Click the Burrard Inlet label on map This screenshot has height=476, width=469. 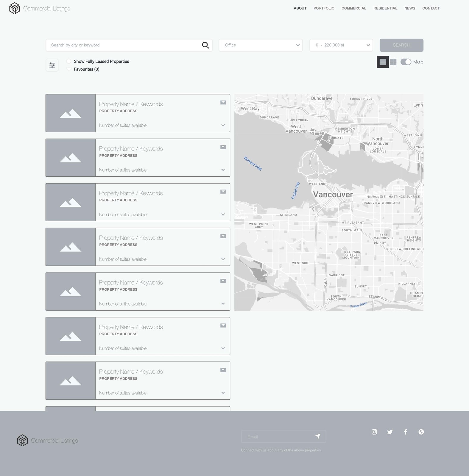tap(253, 164)
